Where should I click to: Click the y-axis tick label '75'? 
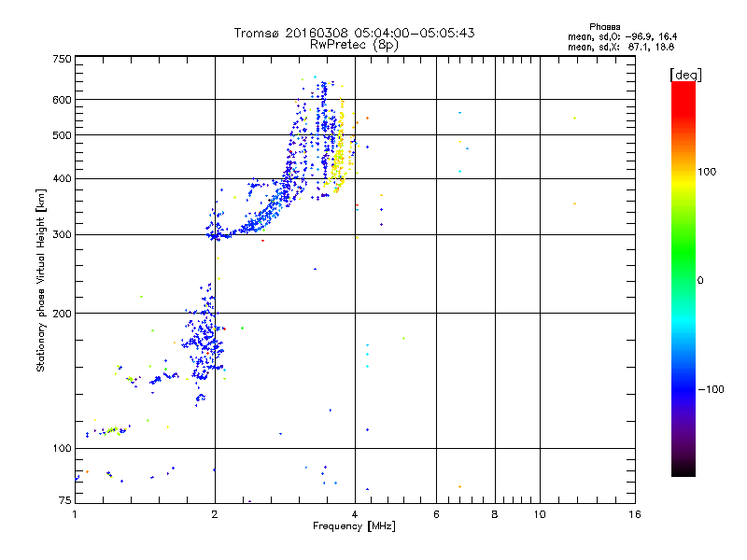[x=65, y=500]
